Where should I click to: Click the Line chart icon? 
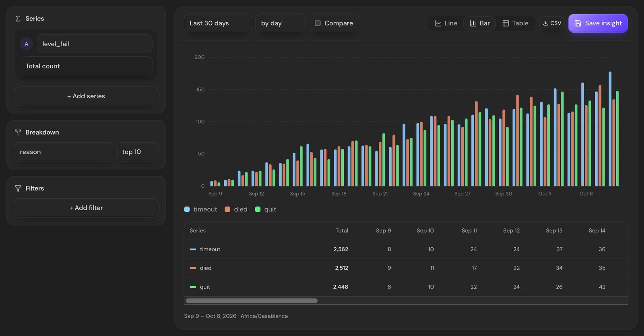point(438,23)
